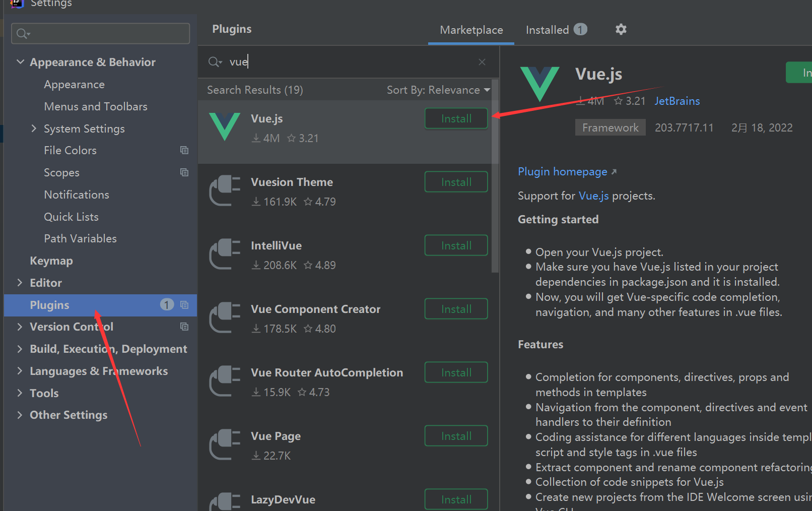Viewport: 812px width, 511px height.
Task: Expand the Editor section
Action: [20, 283]
